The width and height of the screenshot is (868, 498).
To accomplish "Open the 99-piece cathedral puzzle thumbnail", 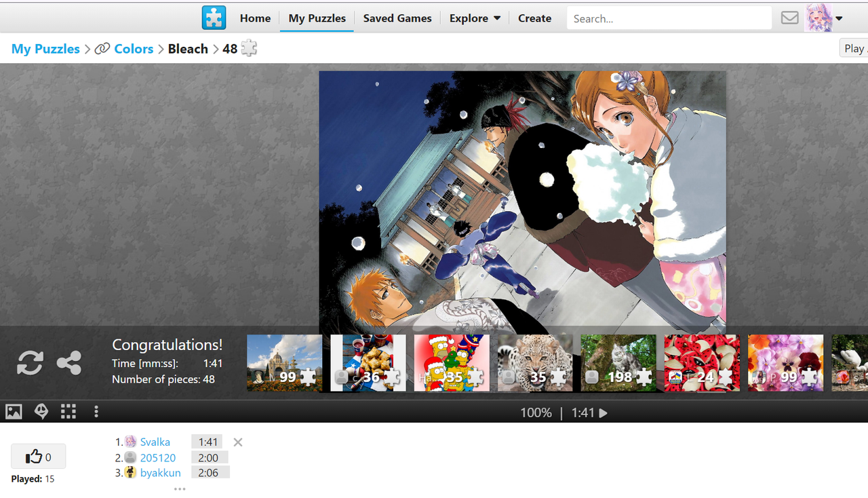I will [x=285, y=363].
